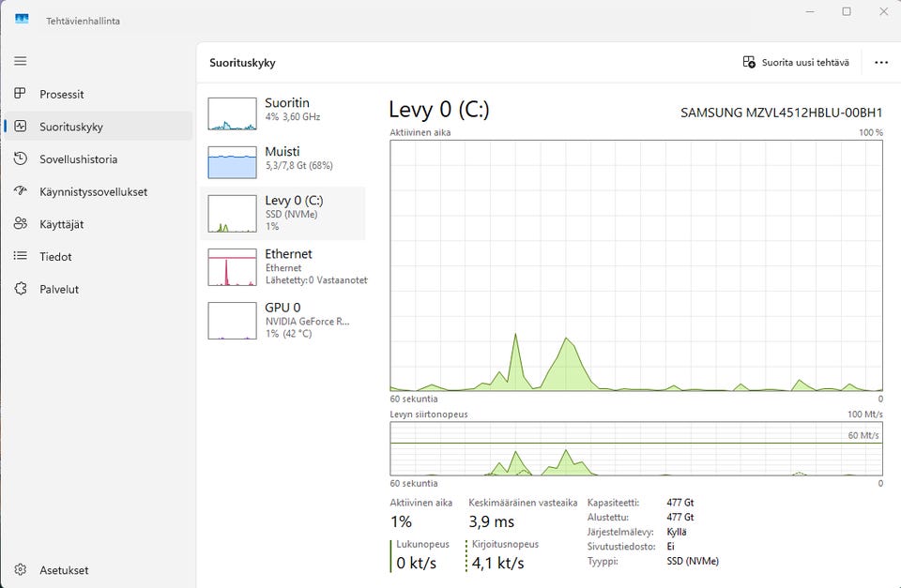Click the Tehtävienhallinta window title
The height and width of the screenshot is (588, 901).
click(83, 21)
